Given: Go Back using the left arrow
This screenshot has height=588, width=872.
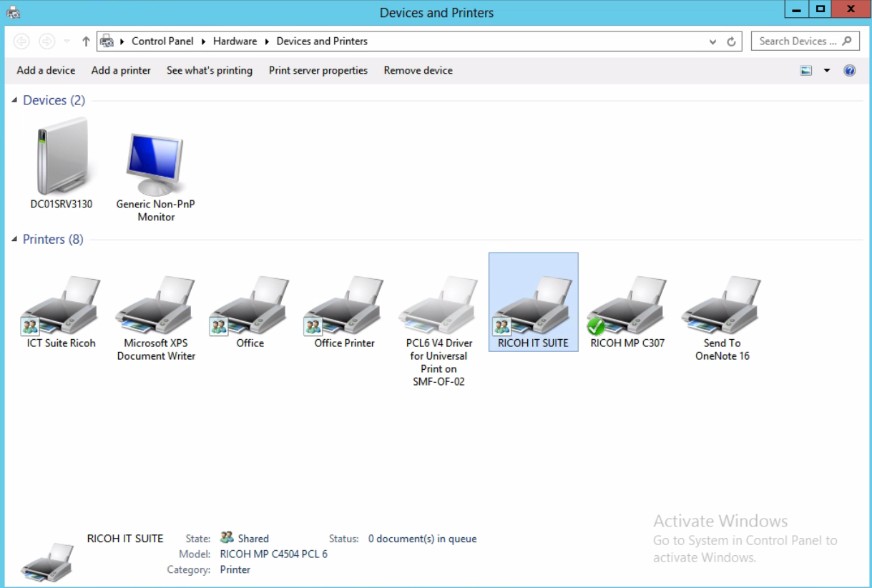Looking at the screenshot, I should coord(21,41).
